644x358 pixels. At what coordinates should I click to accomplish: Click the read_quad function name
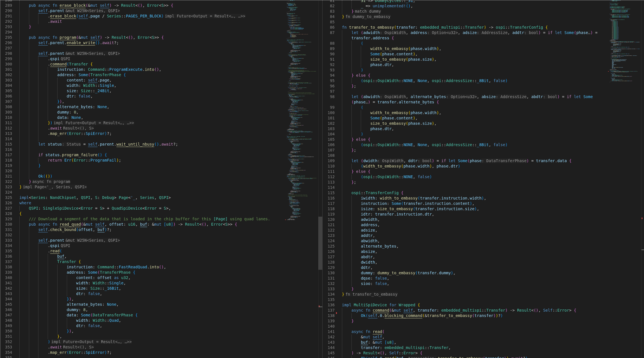(x=70, y=224)
